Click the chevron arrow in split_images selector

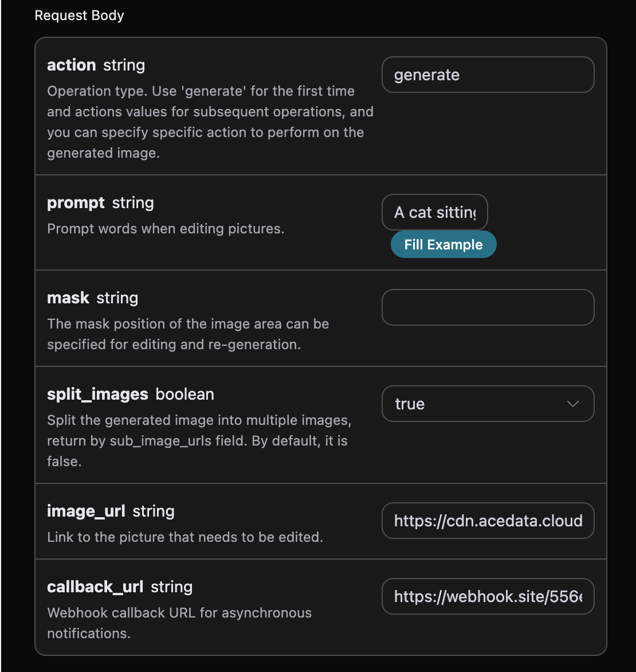tap(572, 404)
